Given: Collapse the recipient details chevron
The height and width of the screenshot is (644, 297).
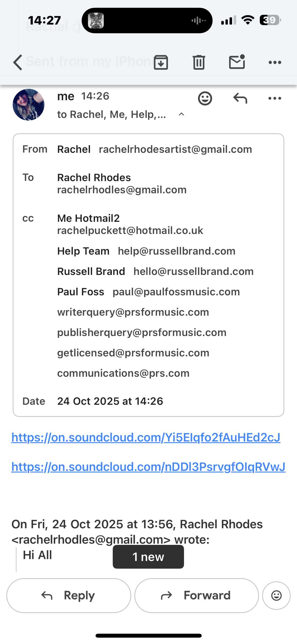Looking at the screenshot, I should point(181,114).
